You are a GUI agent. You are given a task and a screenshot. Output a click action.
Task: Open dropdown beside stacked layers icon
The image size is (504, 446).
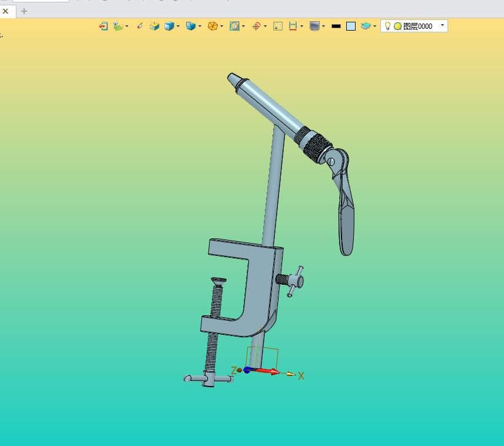(x=375, y=26)
